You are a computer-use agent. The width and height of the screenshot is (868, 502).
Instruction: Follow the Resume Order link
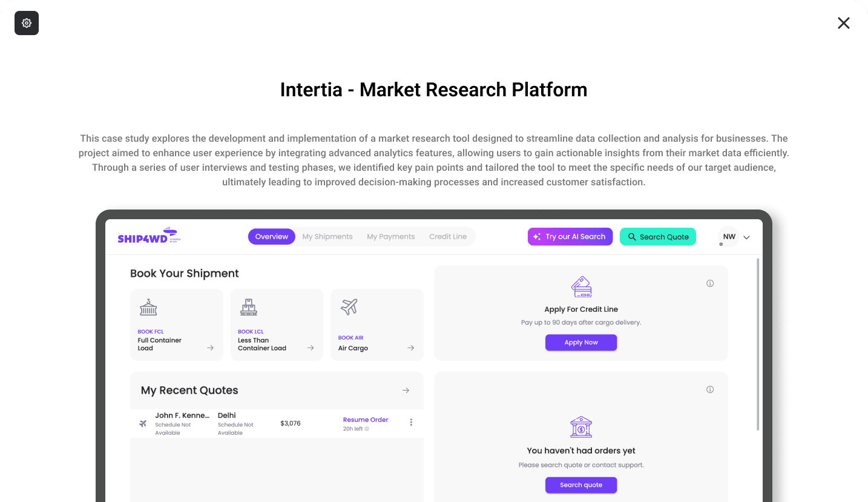tap(366, 420)
